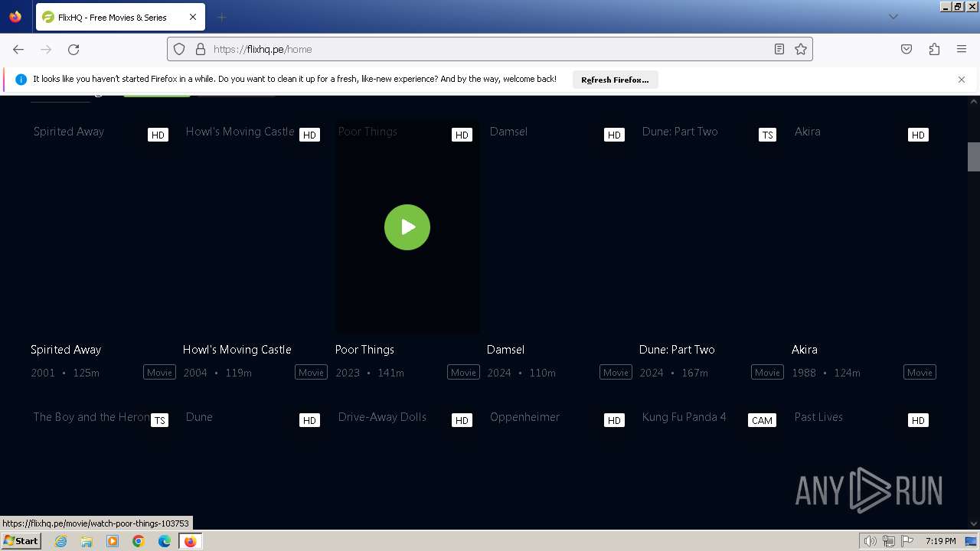Bookmark this page with star
This screenshot has height=551, width=980.
point(801,49)
